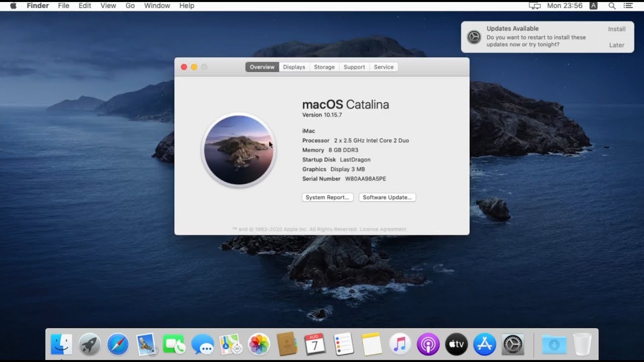This screenshot has width=644, height=362.
Task: Open the Edit menu
Action: tap(85, 6)
